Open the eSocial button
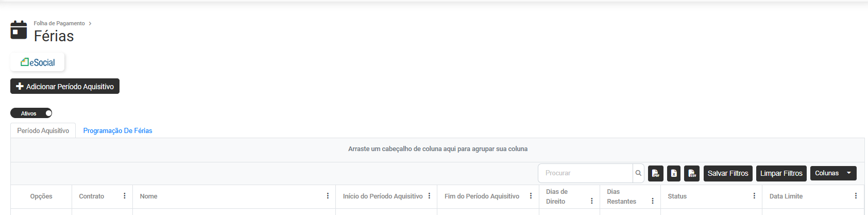 click(38, 62)
